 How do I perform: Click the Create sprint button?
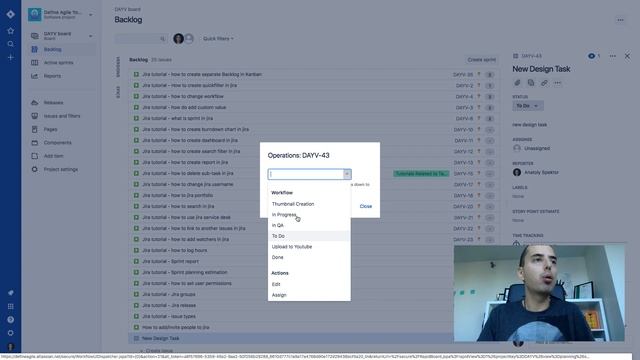coord(481,60)
